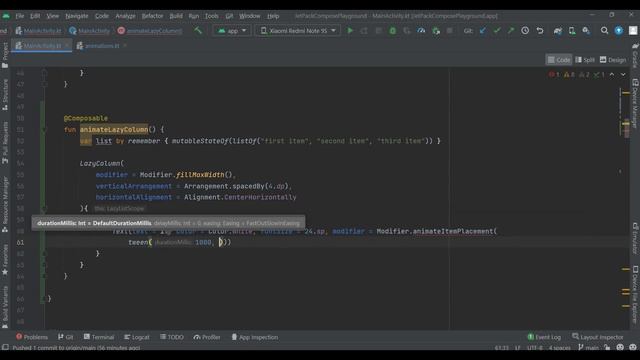This screenshot has height=360, width=640.
Task: Open the Favorites tool window
Action: (5, 260)
